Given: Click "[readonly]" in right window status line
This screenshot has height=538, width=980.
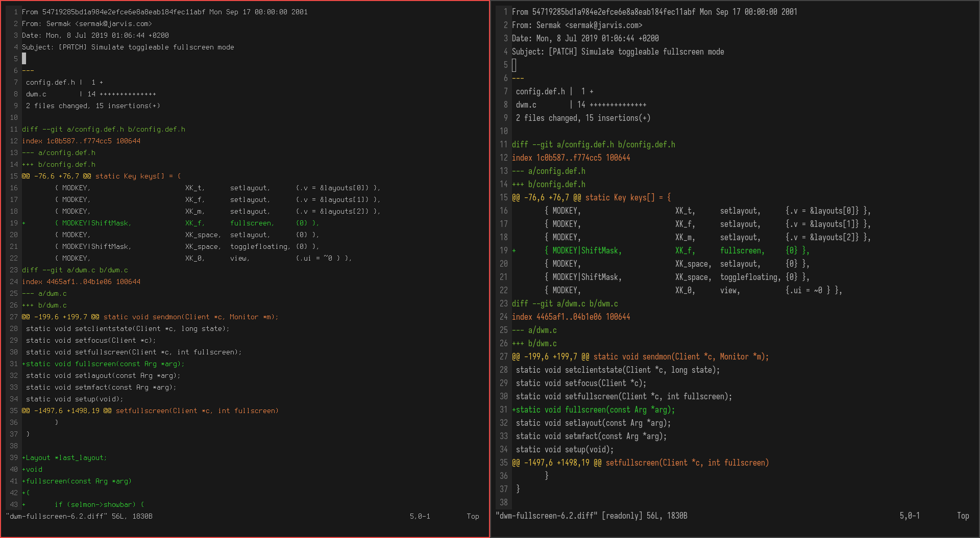Looking at the screenshot, I should tap(622, 516).
